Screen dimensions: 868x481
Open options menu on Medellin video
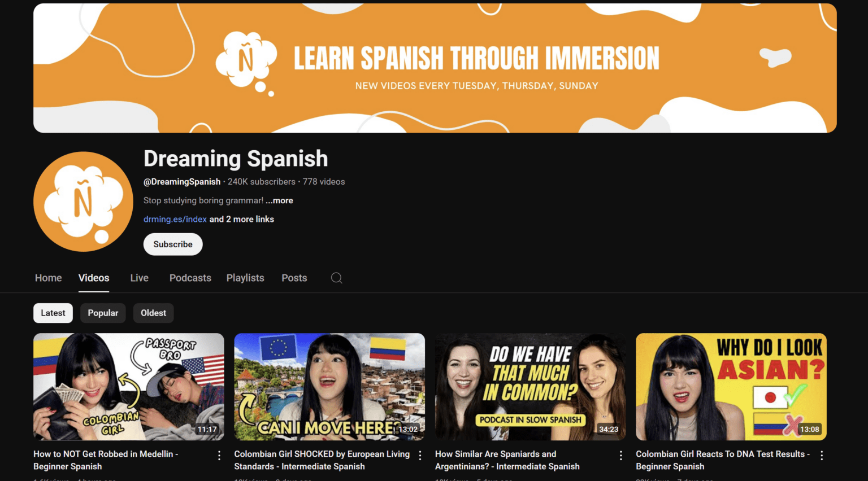click(219, 454)
